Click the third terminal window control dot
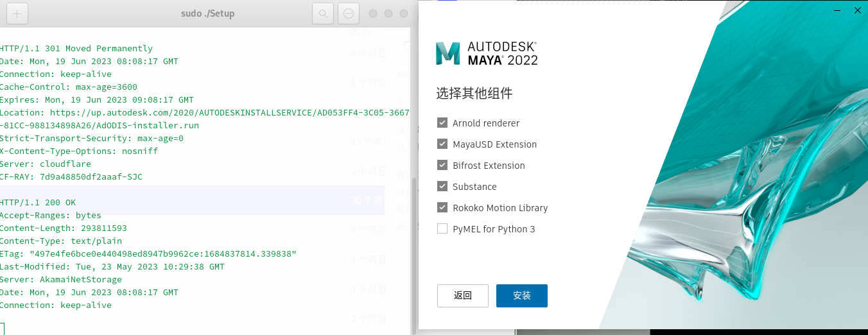This screenshot has width=868, height=335. 404,13
